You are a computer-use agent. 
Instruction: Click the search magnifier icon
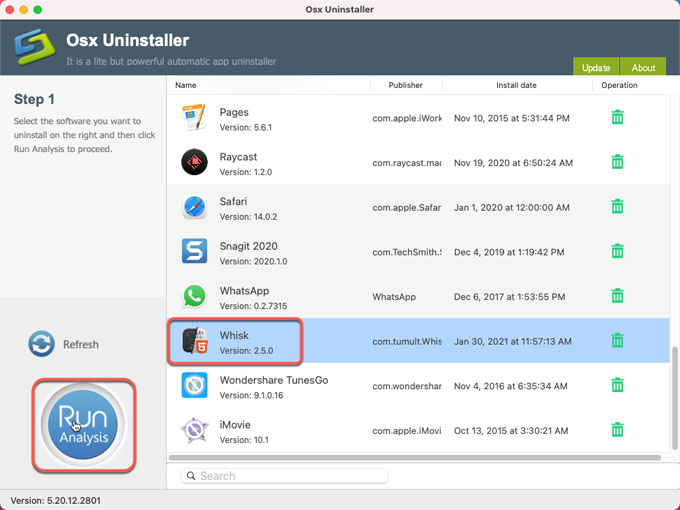[191, 476]
